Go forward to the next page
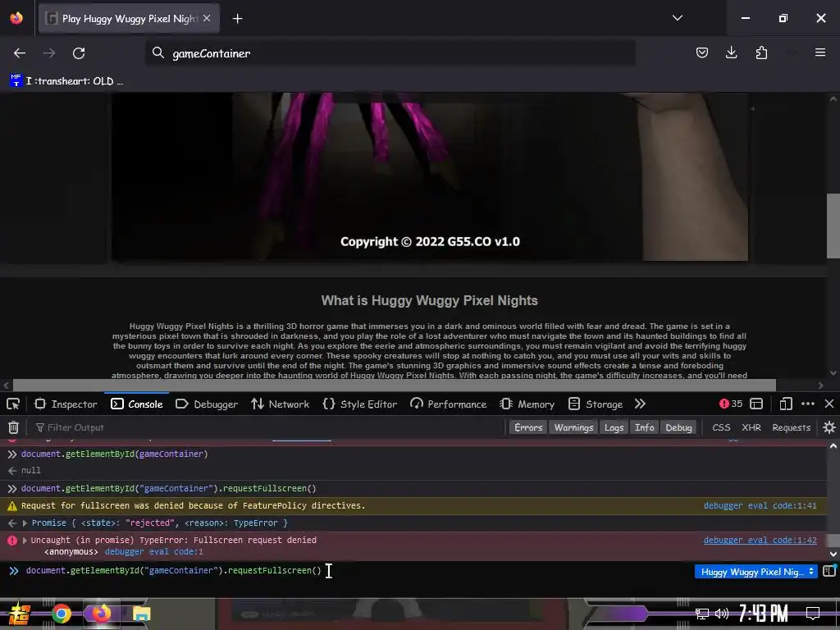This screenshot has height=630, width=840. coord(49,53)
